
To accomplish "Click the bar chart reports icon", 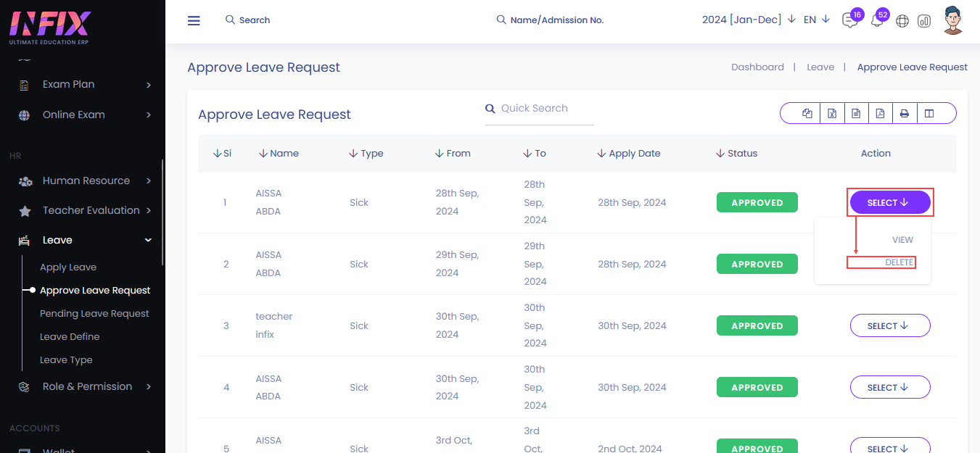I will click(924, 21).
